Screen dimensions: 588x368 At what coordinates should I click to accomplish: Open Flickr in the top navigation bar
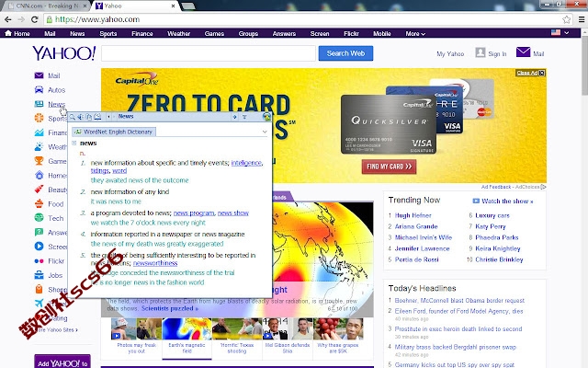tap(351, 34)
